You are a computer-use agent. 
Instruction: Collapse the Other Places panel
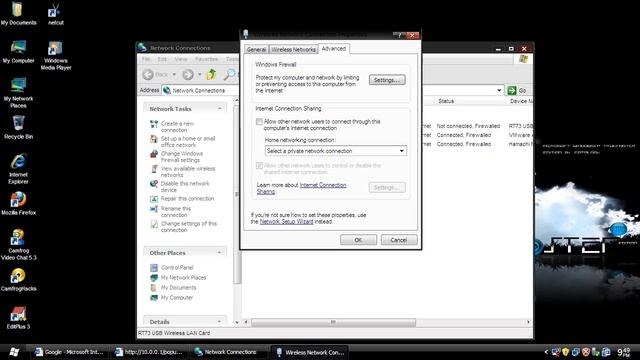click(220, 253)
